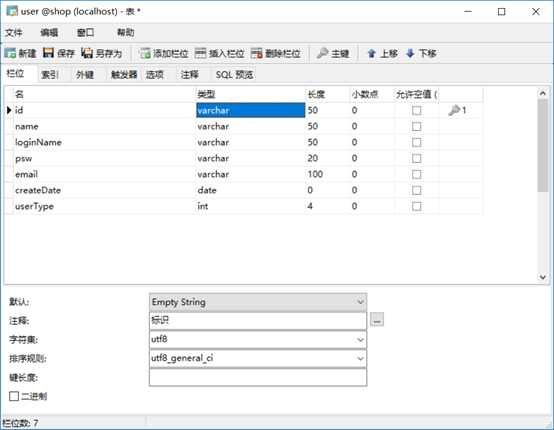Screen dimensions: 554x430
Task: Click scrollbar down arrow in field grid
Action: click(543, 277)
